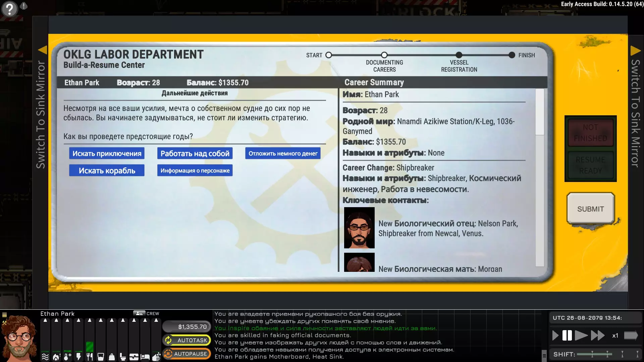
Task: Expand meter arrow above the hunger bar
Action: (x=90, y=320)
